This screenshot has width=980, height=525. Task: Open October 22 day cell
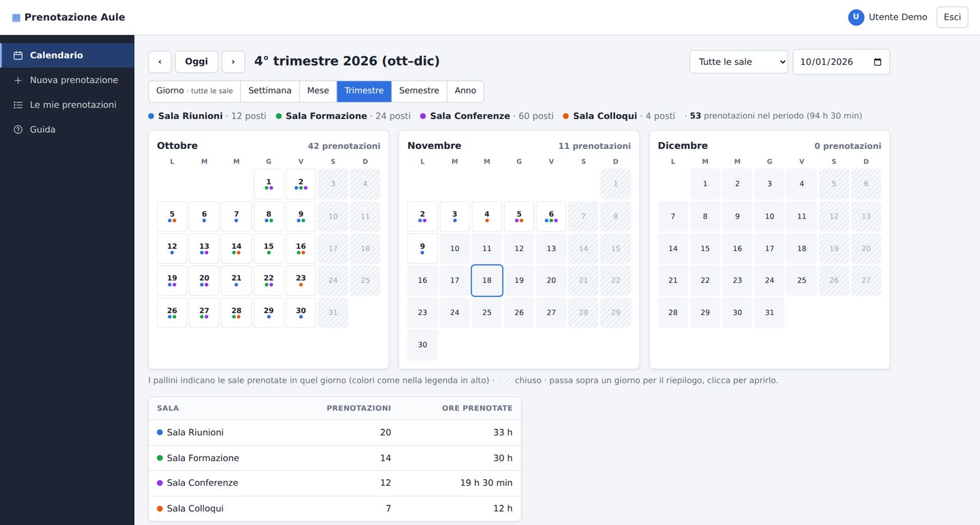(x=268, y=280)
